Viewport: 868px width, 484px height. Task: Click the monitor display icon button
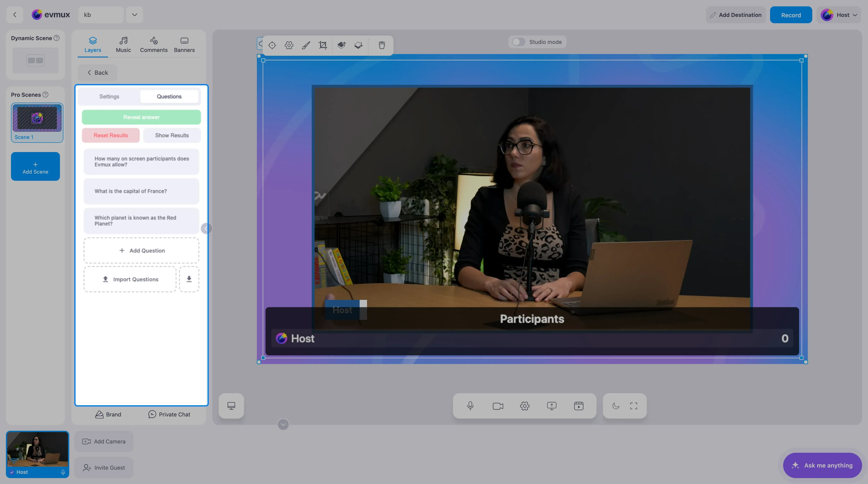click(x=231, y=406)
